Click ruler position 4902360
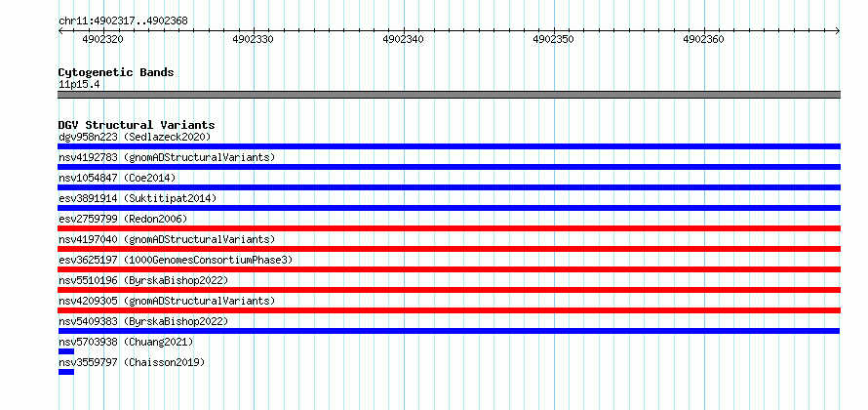The width and height of the screenshot is (868, 410). [x=703, y=39]
